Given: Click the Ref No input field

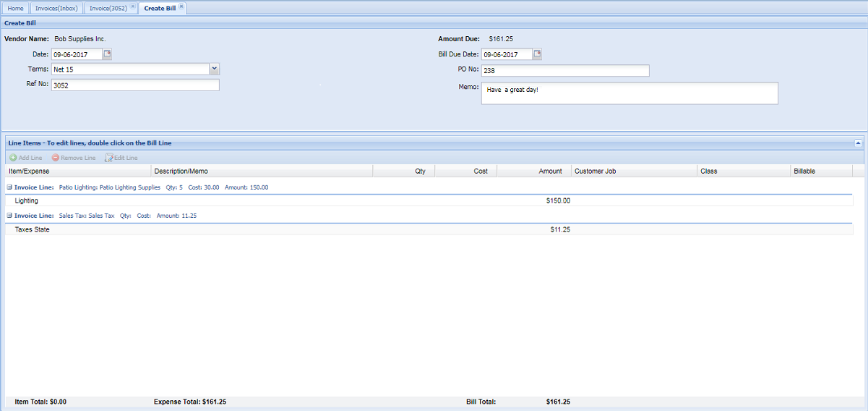Looking at the screenshot, I should 135,85.
